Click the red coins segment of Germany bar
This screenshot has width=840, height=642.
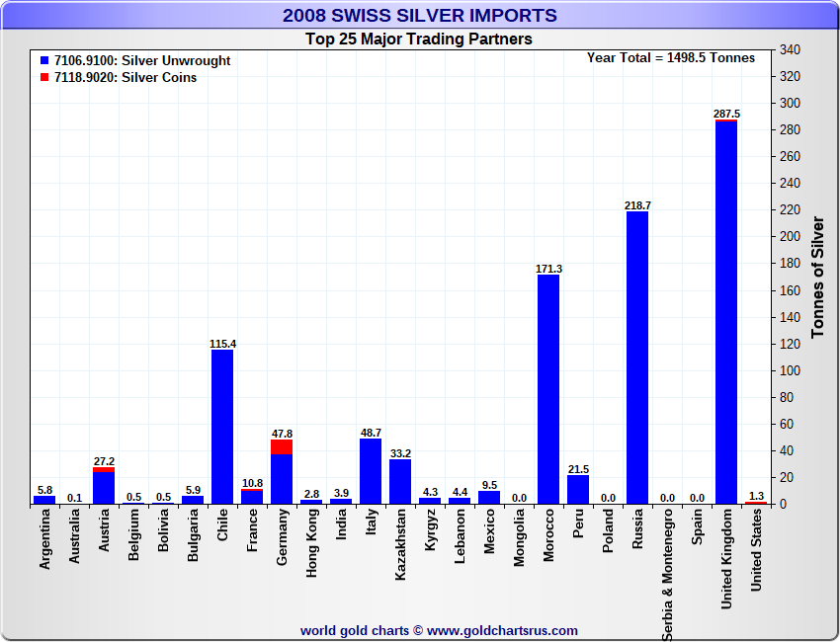click(x=282, y=447)
